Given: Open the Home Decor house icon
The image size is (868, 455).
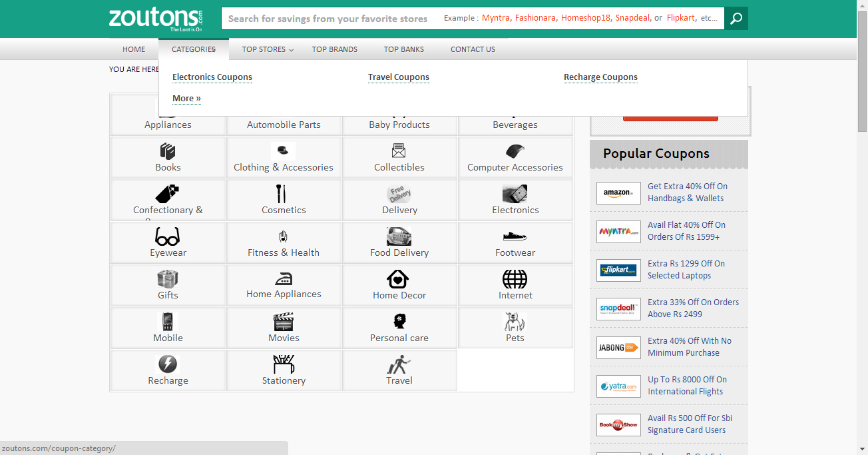Looking at the screenshot, I should click(397, 279).
